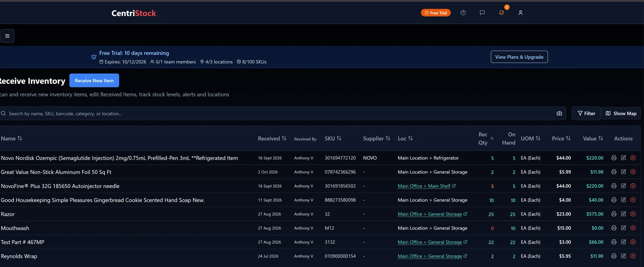644x267 pixels.
Task: Edit the Mouthwash item
Action: click(x=623, y=228)
